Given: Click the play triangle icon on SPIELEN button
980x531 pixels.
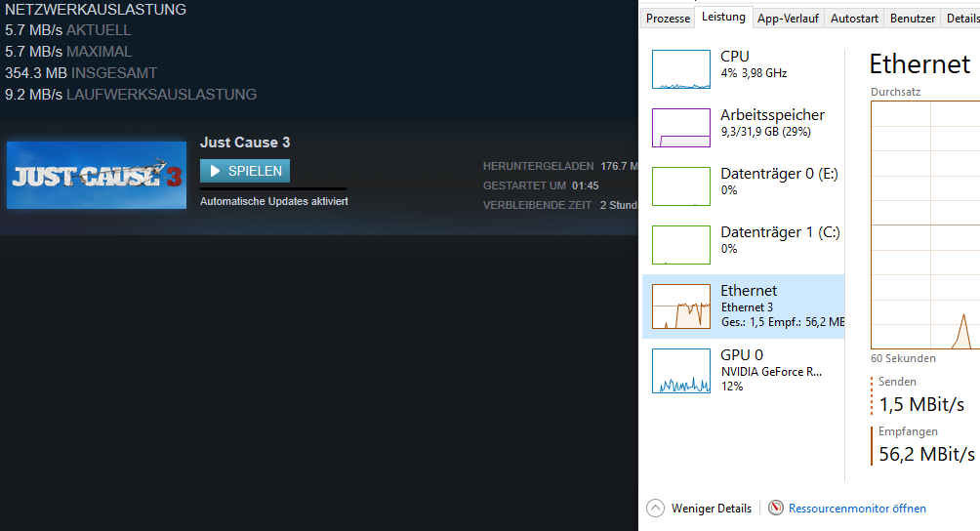Looking at the screenshot, I should [215, 171].
